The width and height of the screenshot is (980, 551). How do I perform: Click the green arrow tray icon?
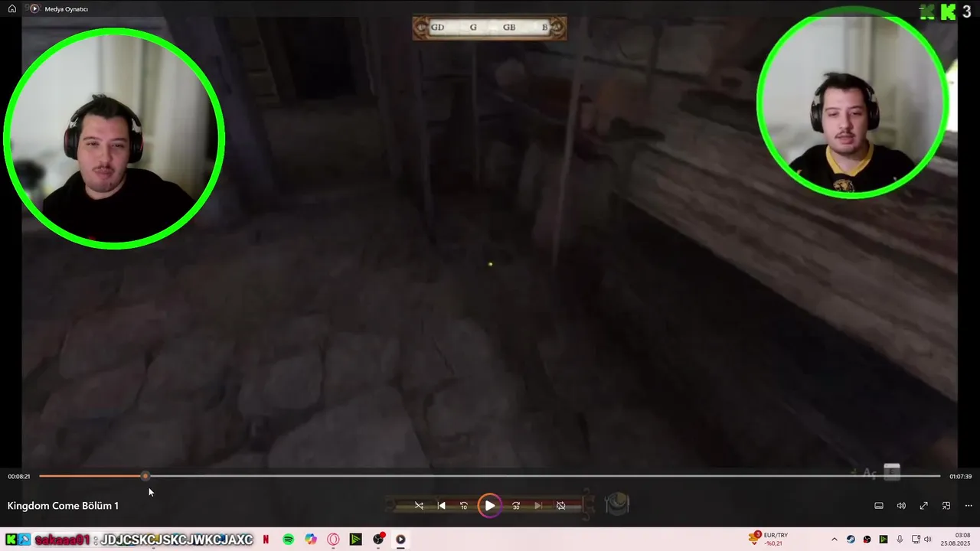point(884,540)
